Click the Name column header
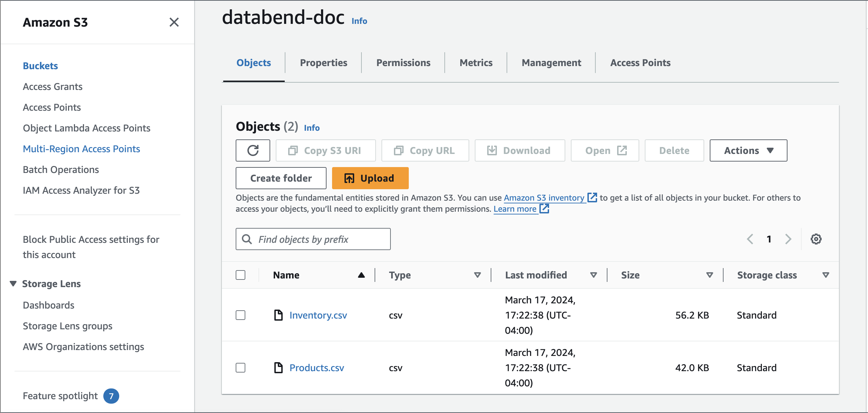 pyautogui.click(x=286, y=275)
